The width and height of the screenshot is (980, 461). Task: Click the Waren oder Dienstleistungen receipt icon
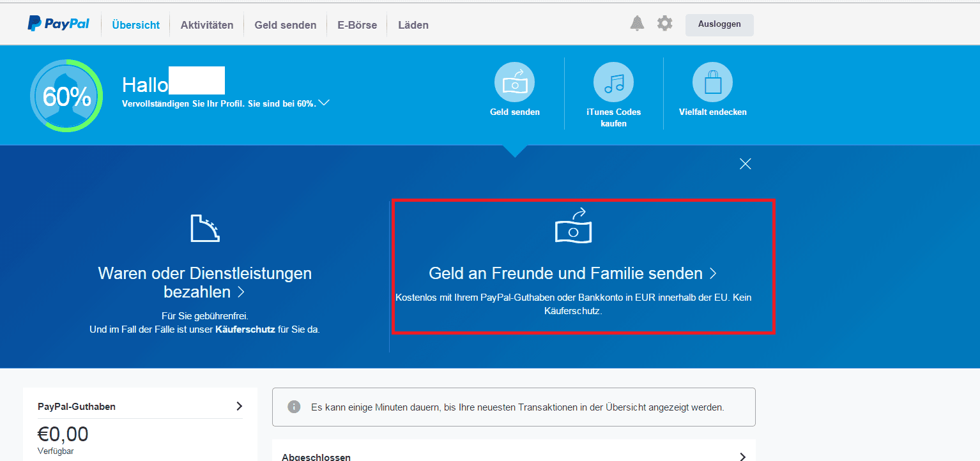(204, 228)
